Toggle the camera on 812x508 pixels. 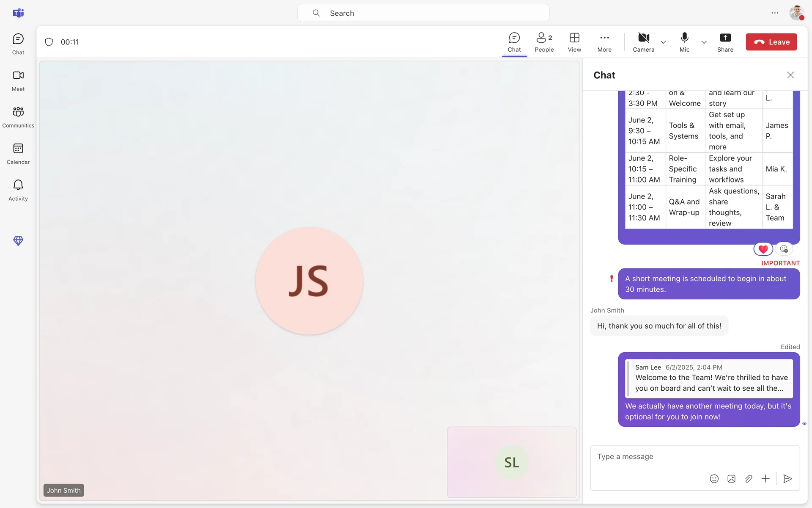click(643, 42)
